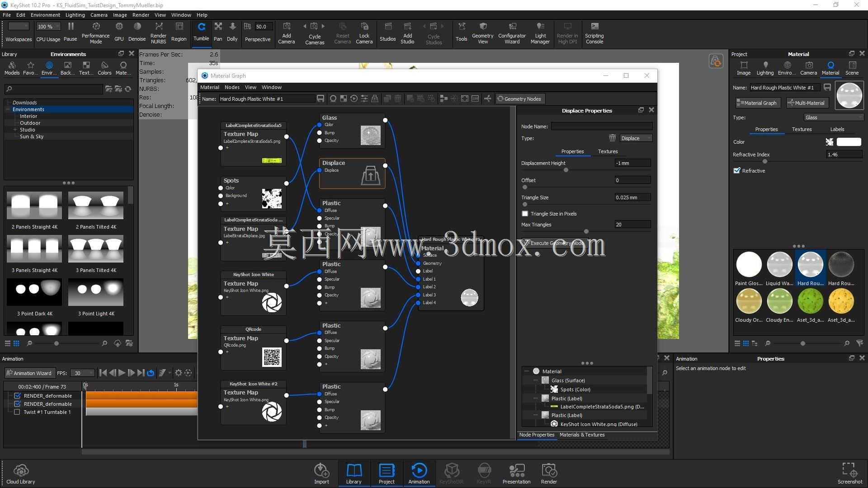Click the Multi-Material button
868x488 pixels.
(807, 103)
